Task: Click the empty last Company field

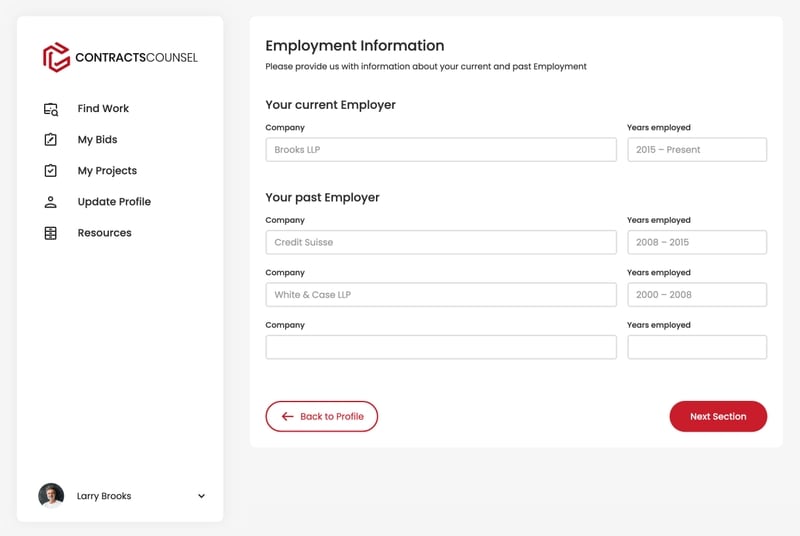Action: [x=441, y=347]
